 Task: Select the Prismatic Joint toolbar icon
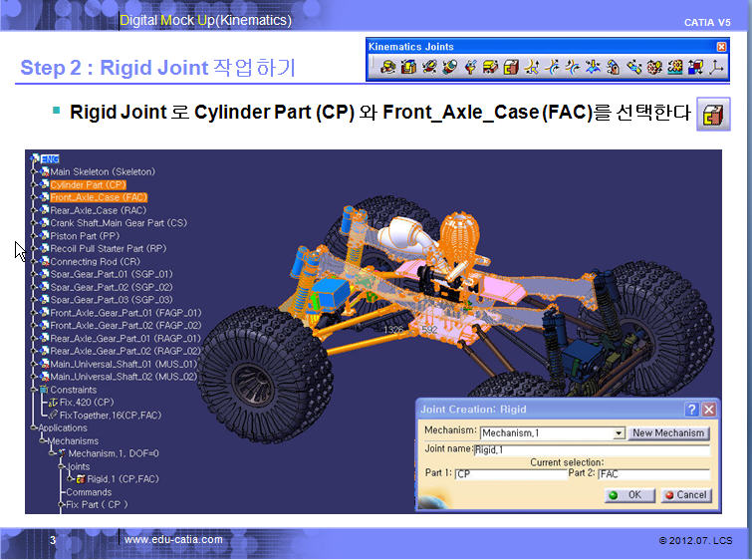(x=408, y=67)
